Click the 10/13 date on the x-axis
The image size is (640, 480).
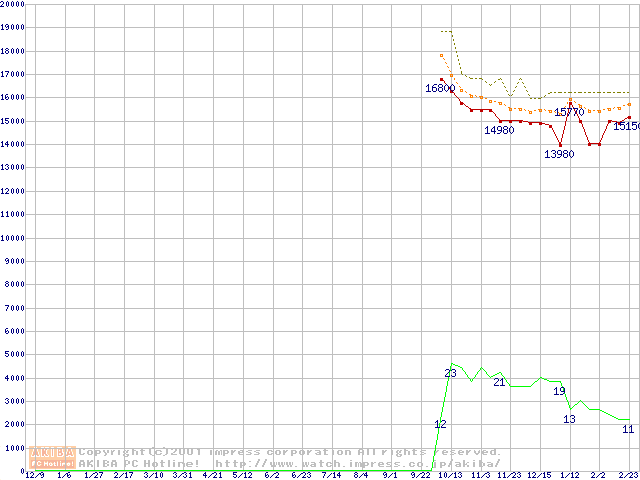coord(450,476)
